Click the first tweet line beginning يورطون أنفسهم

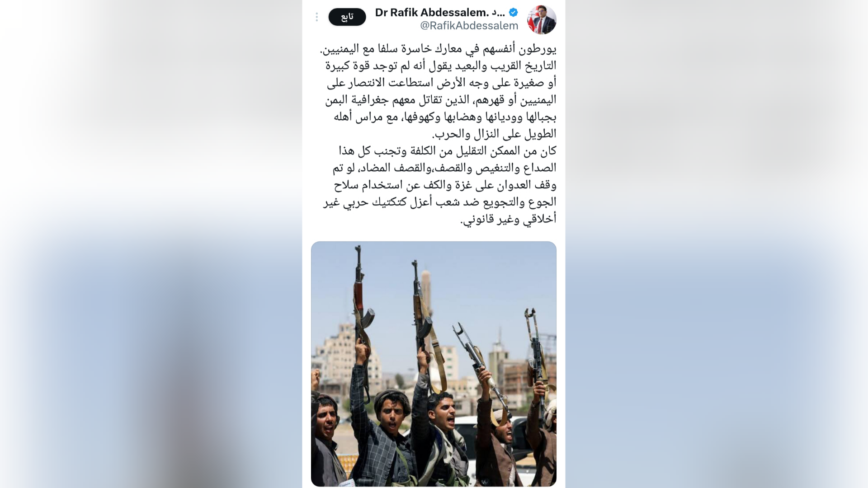pyautogui.click(x=438, y=48)
